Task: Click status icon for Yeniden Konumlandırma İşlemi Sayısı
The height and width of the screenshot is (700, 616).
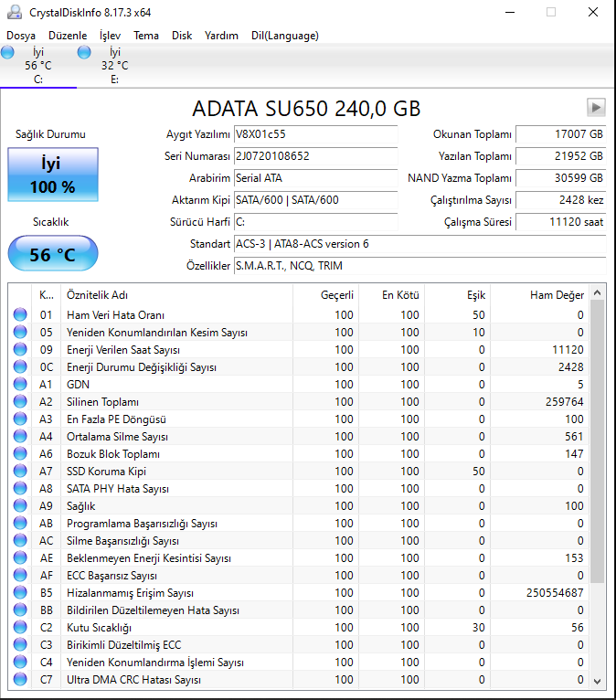Action: [x=20, y=662]
